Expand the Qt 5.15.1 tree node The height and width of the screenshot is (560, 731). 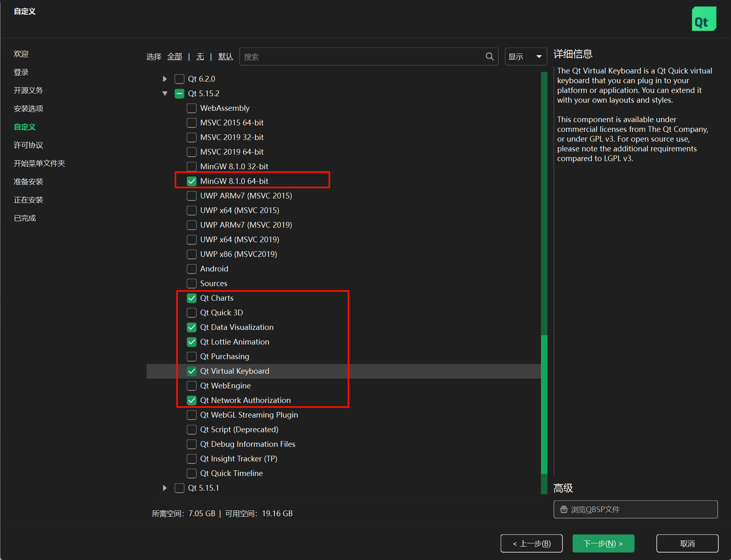(164, 488)
